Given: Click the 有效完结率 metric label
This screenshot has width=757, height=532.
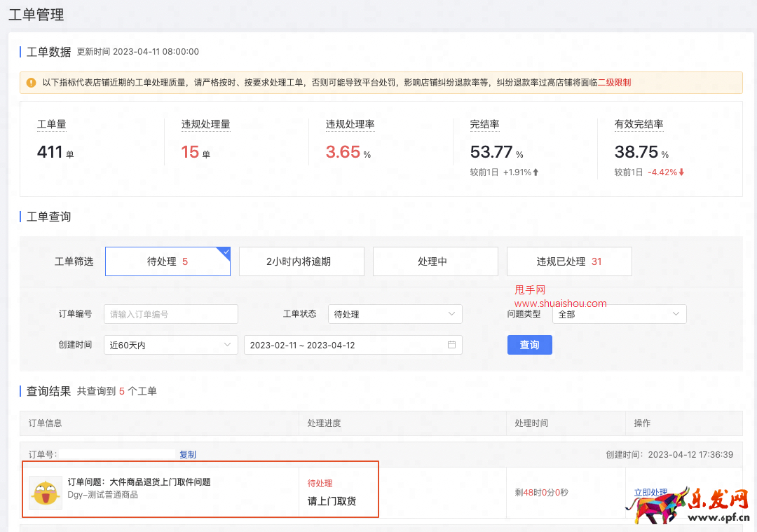Looking at the screenshot, I should coord(639,124).
